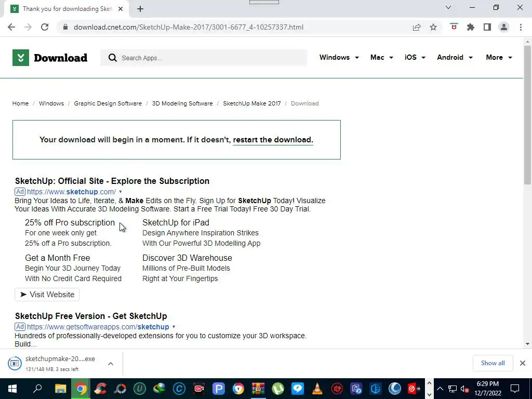This screenshot has height=399, width=532.
Task: Open download item options chevron
Action: click(111, 363)
